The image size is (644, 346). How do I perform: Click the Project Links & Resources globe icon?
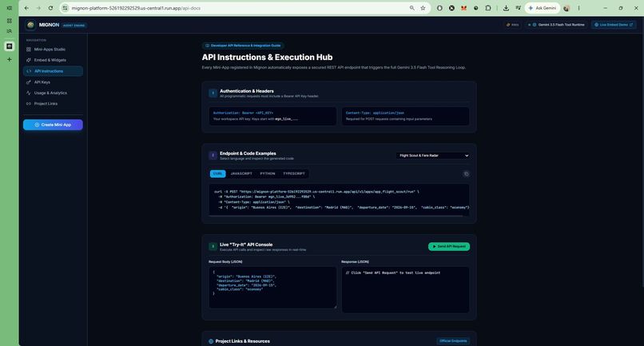point(211,341)
